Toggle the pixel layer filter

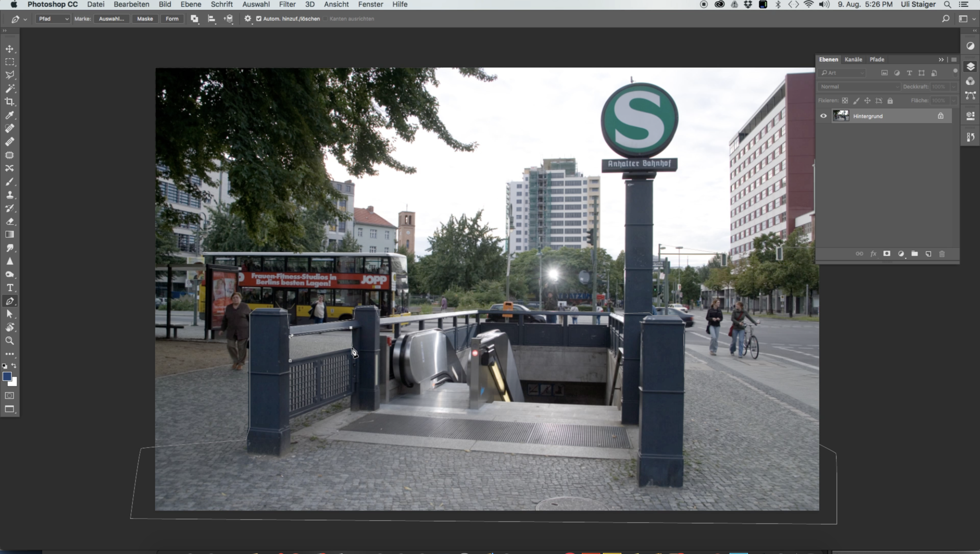pos(884,73)
